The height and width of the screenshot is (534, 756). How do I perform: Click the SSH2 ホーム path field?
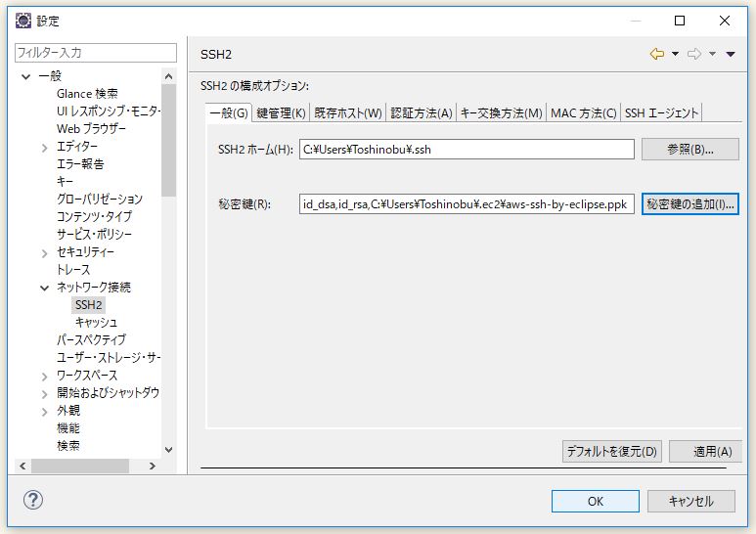pyautogui.click(x=467, y=150)
